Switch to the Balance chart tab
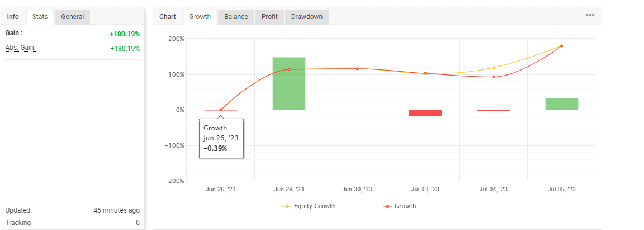This screenshot has width=644, height=230. tap(236, 17)
